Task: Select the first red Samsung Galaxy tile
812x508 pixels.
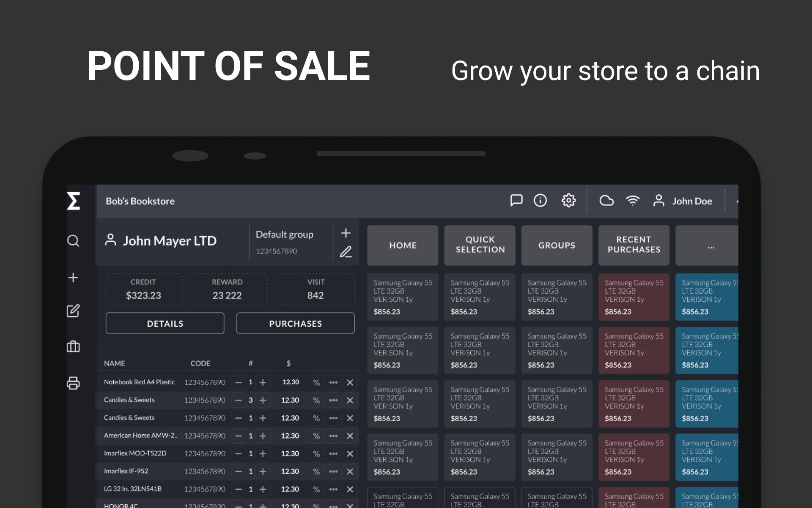Action: point(634,297)
